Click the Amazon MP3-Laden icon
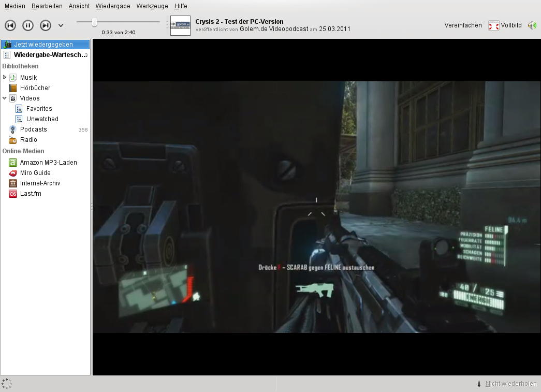The image size is (541, 392). click(13, 163)
